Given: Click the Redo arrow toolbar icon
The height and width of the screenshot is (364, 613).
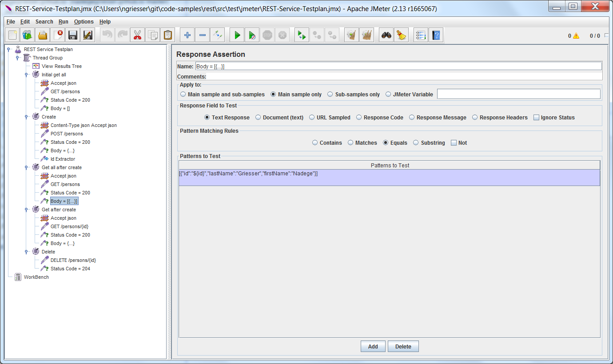Looking at the screenshot, I should 123,35.
